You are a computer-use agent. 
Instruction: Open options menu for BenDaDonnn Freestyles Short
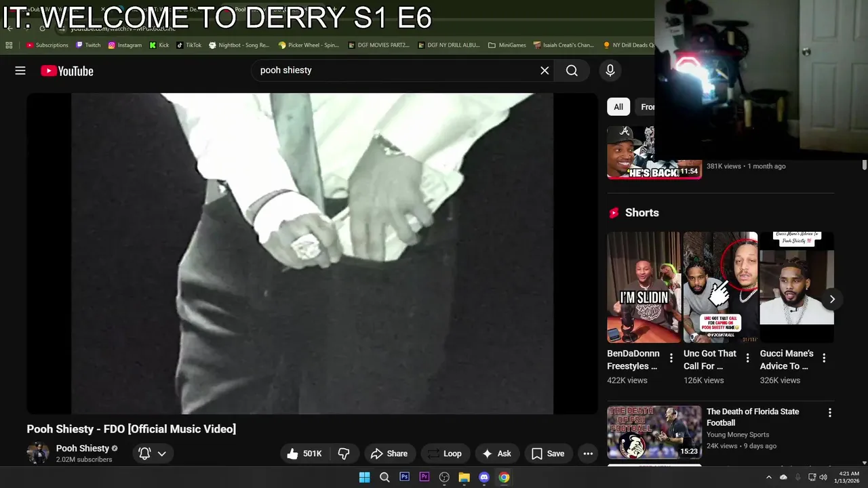(671, 358)
